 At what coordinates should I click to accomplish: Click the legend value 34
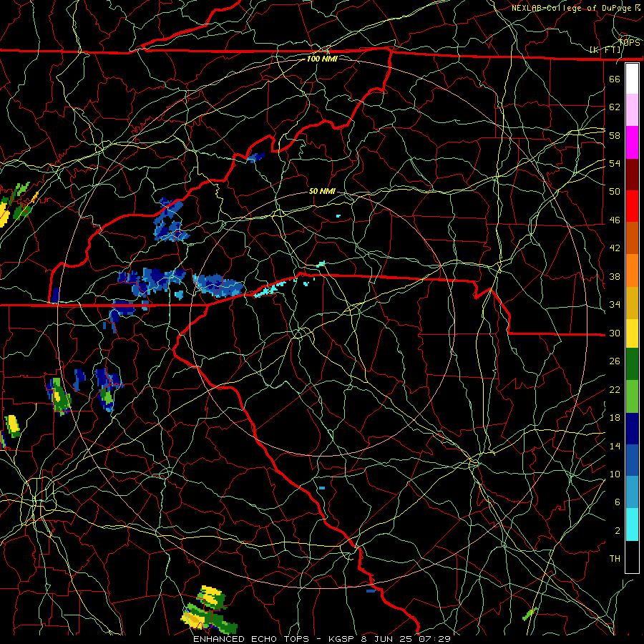[615, 305]
